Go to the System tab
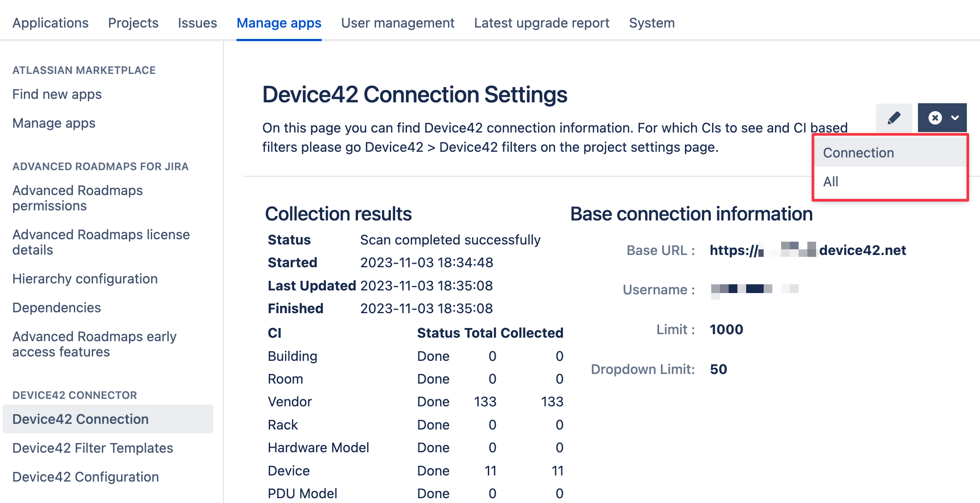This screenshot has width=980, height=503. click(x=651, y=23)
